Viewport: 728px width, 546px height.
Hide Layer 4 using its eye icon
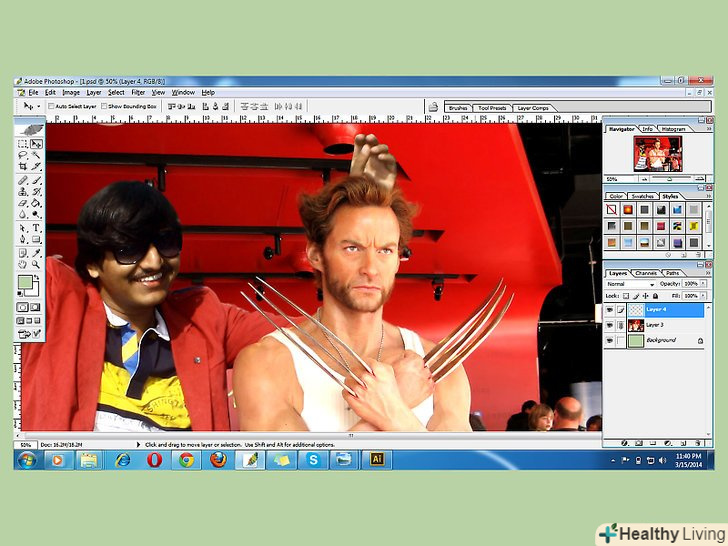click(610, 310)
